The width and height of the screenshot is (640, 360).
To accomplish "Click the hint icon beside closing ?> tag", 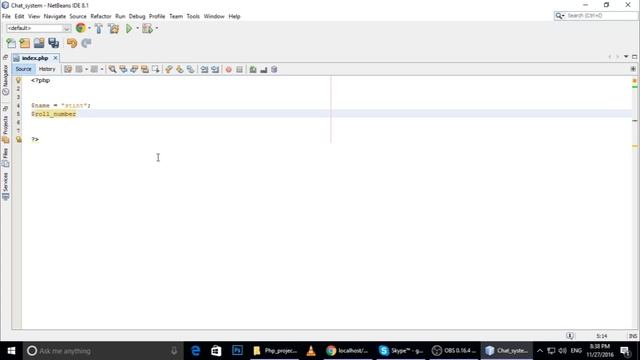I will click(19, 139).
